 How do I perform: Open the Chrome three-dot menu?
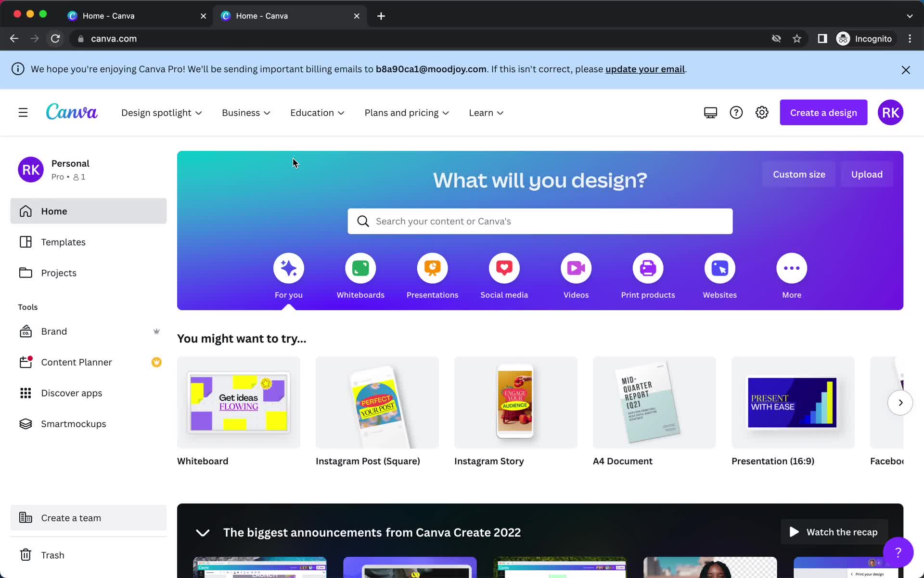click(910, 39)
